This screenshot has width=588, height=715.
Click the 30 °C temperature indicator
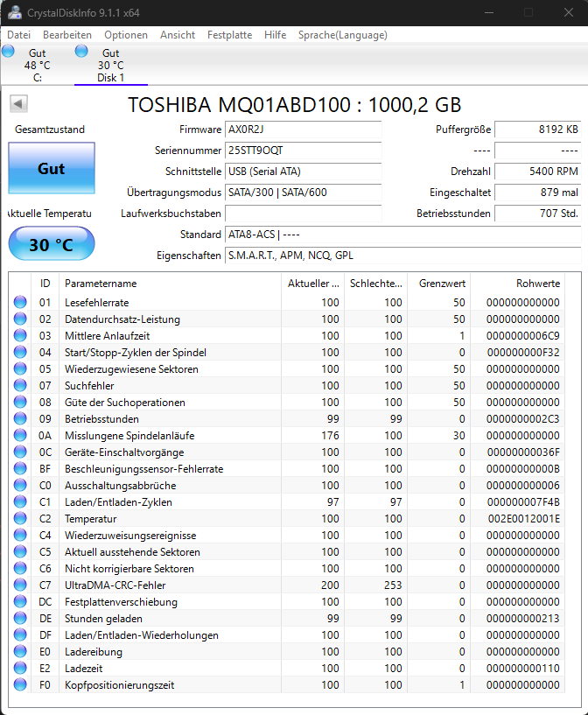coord(51,243)
